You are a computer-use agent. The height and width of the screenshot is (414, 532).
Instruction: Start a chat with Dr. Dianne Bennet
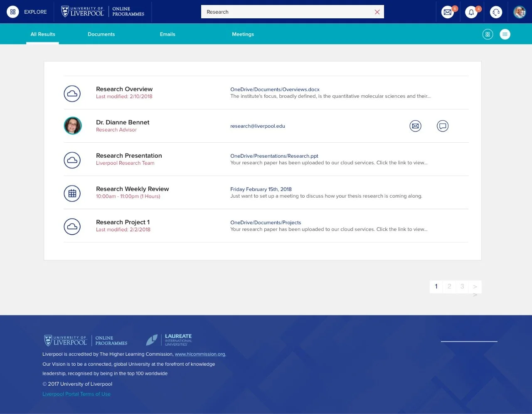coord(443,126)
